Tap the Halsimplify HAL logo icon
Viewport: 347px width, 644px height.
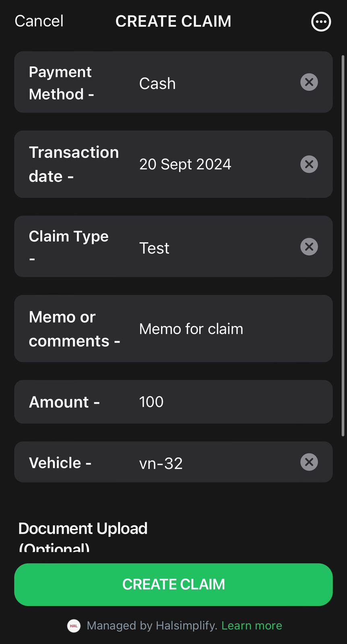tap(74, 626)
